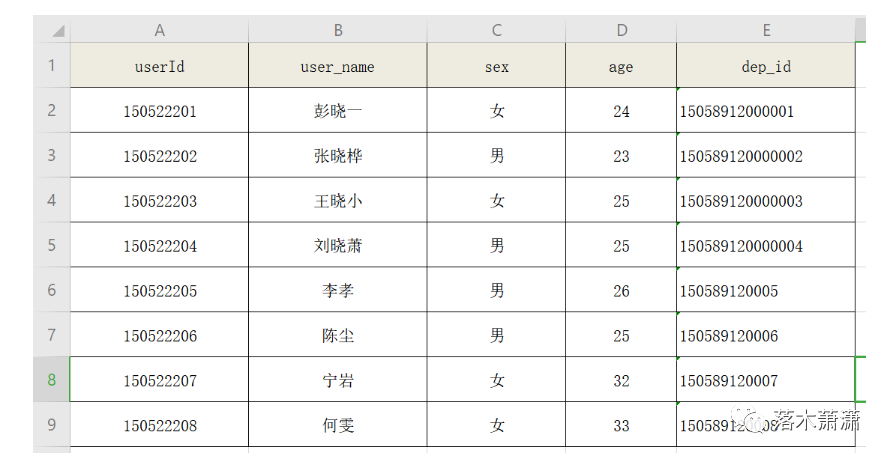
Task: Click the age cell showing 32
Action: coord(621,380)
